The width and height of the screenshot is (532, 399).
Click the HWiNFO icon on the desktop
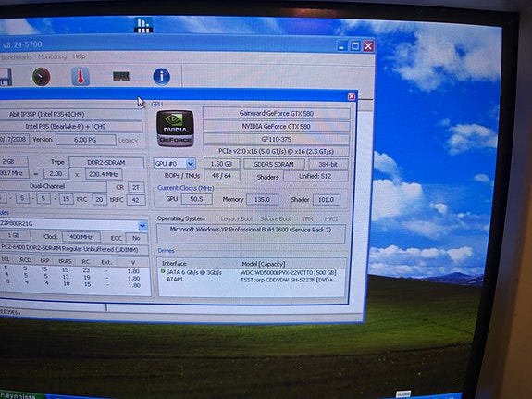143,25
